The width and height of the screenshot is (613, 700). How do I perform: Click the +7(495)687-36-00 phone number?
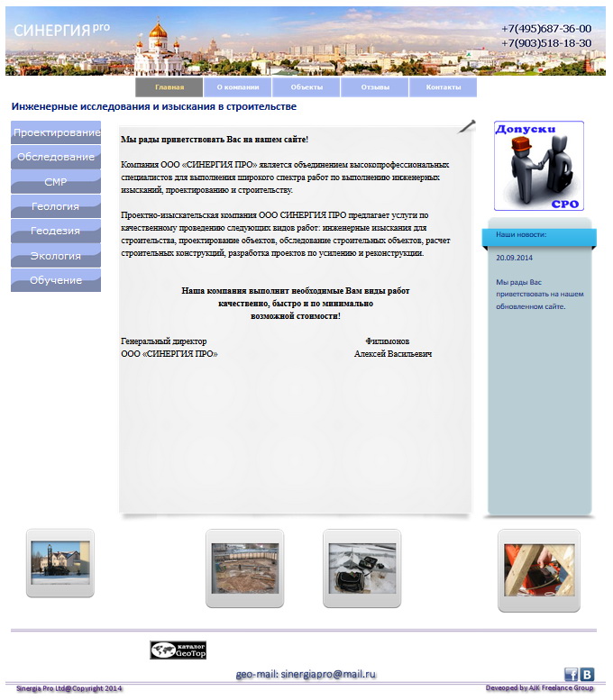546,29
